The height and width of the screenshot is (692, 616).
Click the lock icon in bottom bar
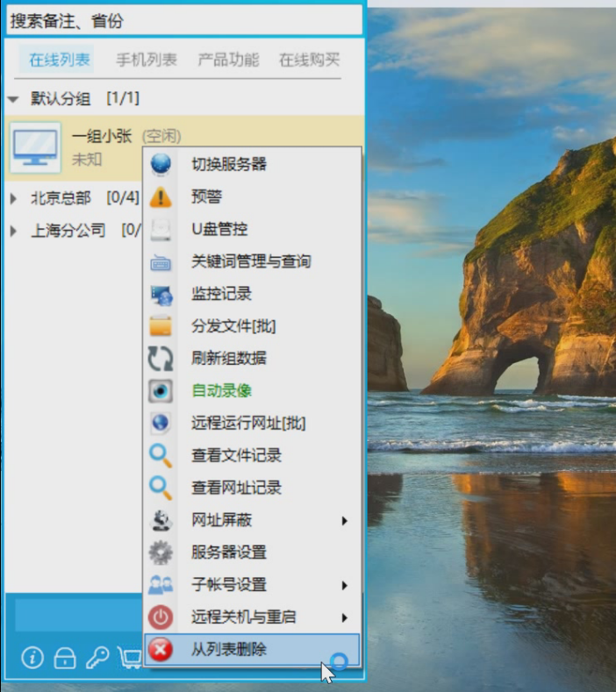coord(65,659)
